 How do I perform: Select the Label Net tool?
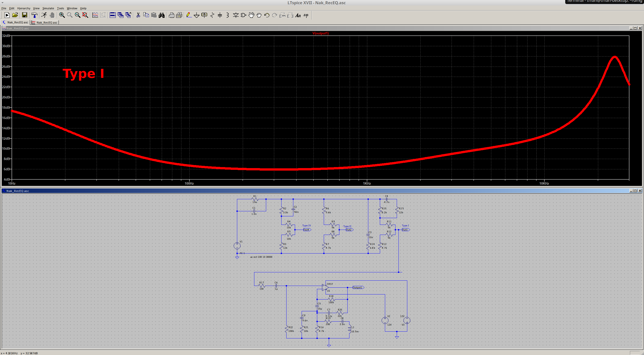(x=204, y=15)
